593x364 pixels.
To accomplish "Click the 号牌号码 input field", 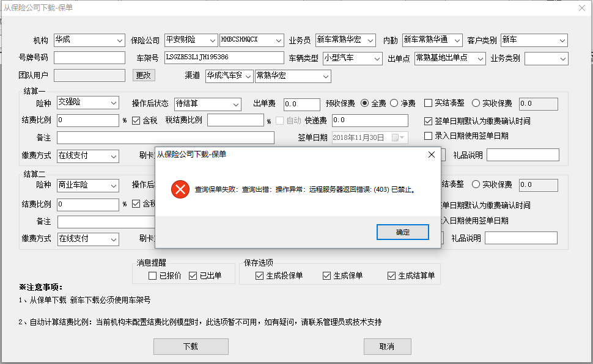I will 90,58.
